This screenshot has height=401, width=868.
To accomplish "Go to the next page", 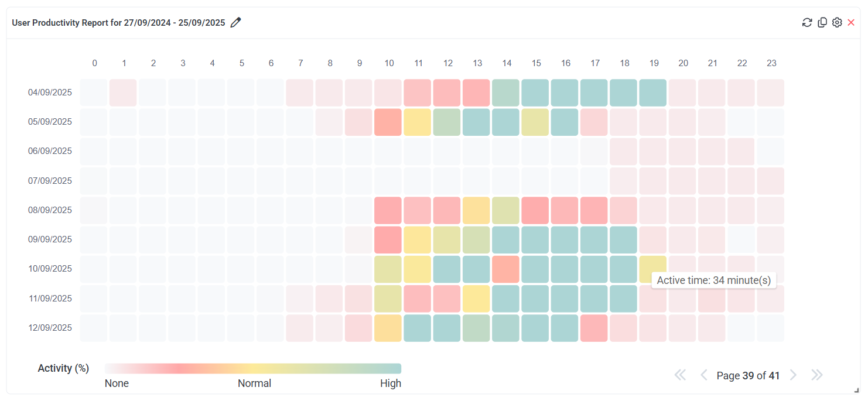I will click(793, 375).
